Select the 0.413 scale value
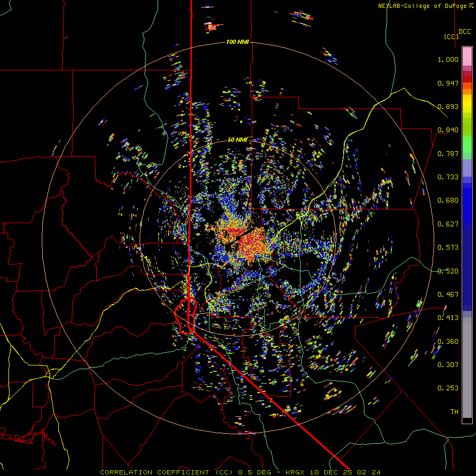The height and width of the screenshot is (476, 476). [448, 318]
